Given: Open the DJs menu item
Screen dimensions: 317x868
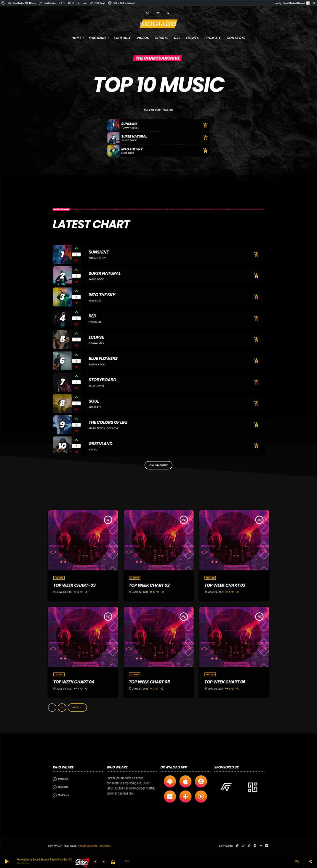Looking at the screenshot, I should coord(177,38).
